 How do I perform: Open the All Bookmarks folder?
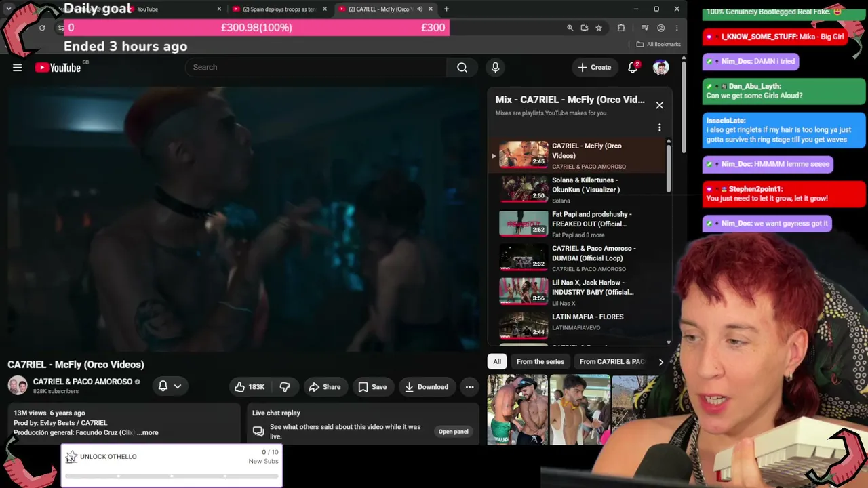coord(658,44)
